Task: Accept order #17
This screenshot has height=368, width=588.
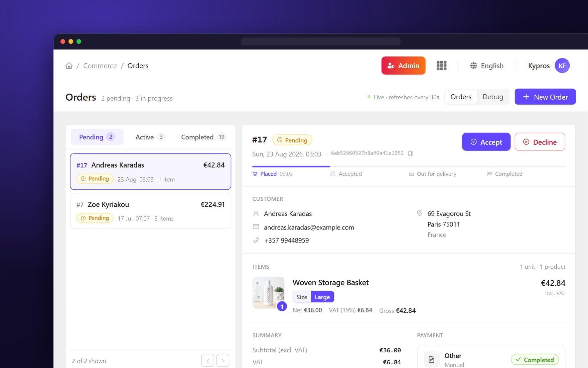Action: [486, 142]
